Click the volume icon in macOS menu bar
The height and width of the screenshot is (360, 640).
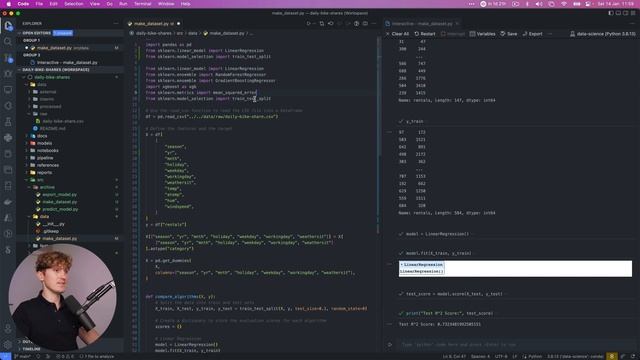pos(539,4)
